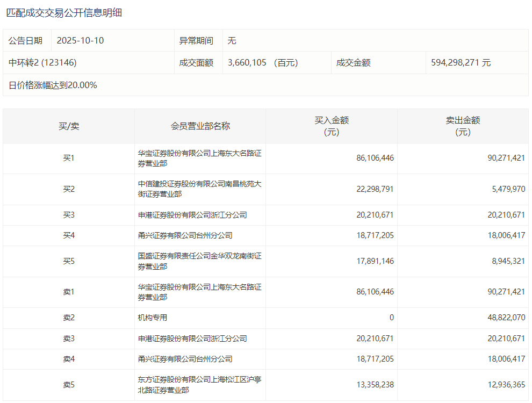This screenshot has width=532, height=403.
Task: Click the security name 中环转2 (123146)
Action: 42,62
